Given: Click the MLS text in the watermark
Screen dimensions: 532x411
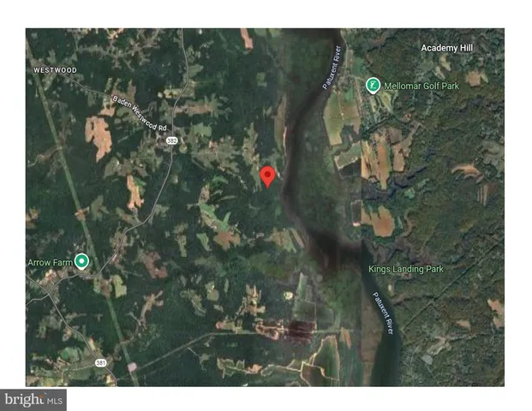Looking at the screenshot, I should coord(55,401).
